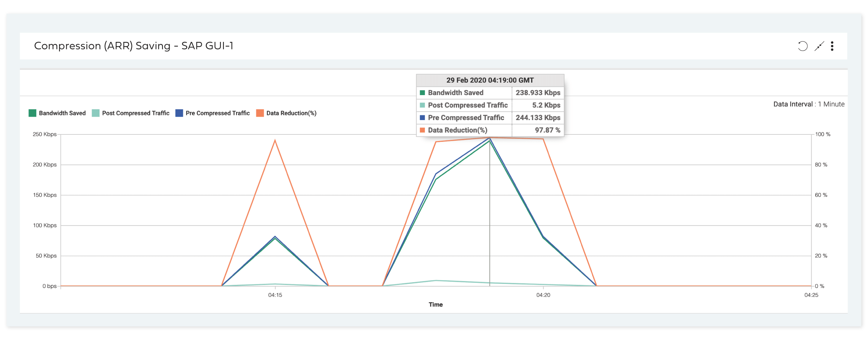Click the 97.87 % tooltip value

[548, 130]
